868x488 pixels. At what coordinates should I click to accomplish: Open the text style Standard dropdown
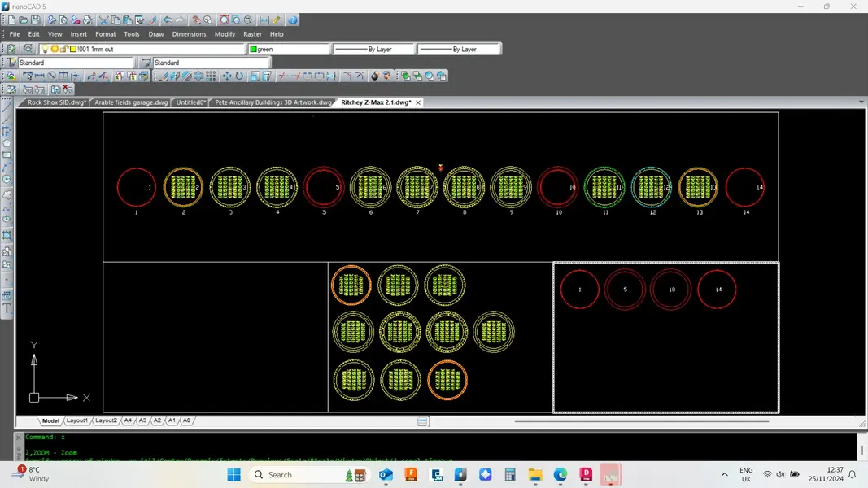(76, 63)
